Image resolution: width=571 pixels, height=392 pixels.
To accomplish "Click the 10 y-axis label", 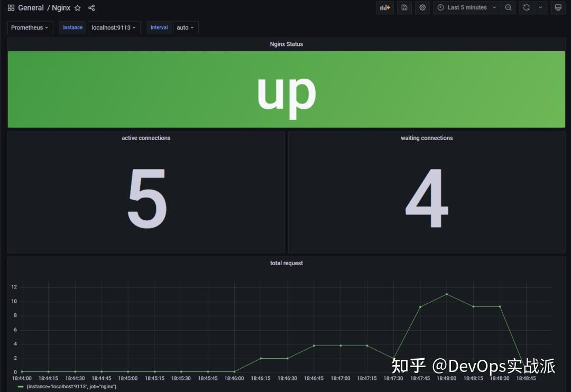I will pyautogui.click(x=14, y=301).
